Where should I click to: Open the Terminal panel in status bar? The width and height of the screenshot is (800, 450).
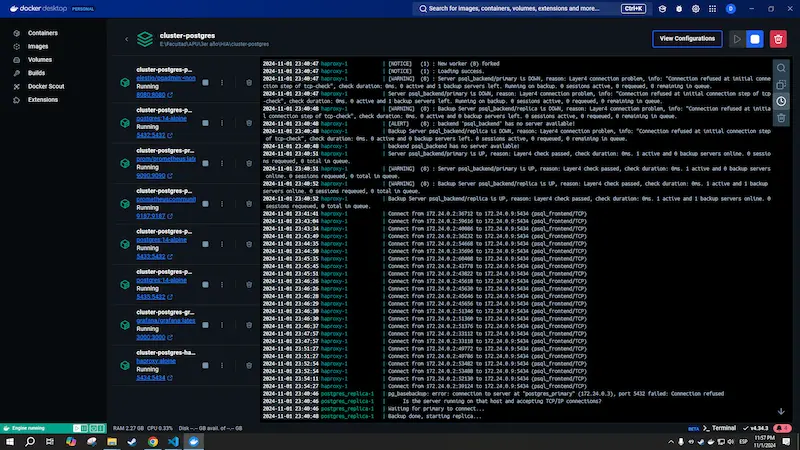coord(719,428)
